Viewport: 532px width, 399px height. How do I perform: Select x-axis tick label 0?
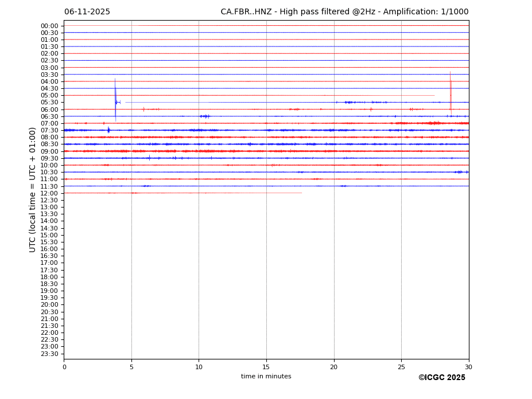[x=64, y=367]
